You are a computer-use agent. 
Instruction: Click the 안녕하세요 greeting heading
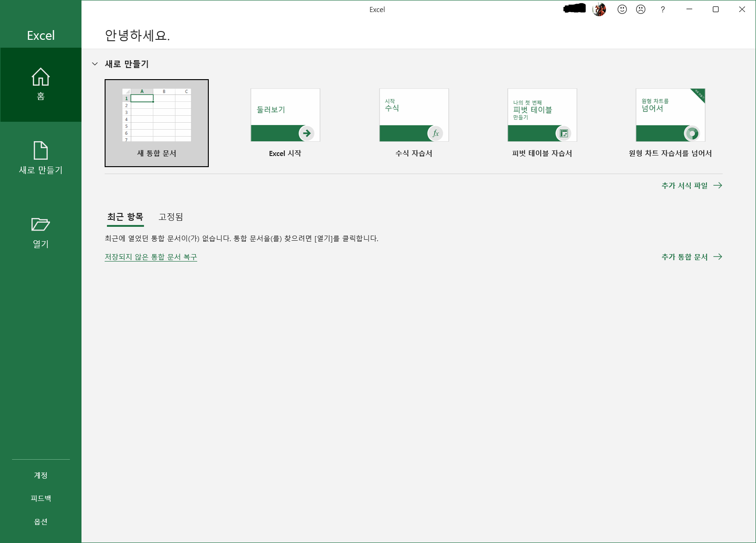point(137,35)
